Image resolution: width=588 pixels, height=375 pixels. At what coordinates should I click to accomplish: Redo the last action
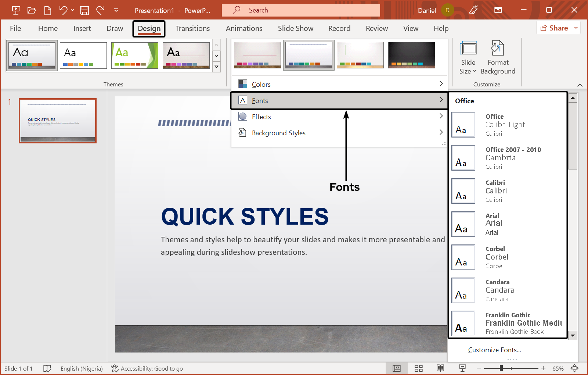[100, 10]
